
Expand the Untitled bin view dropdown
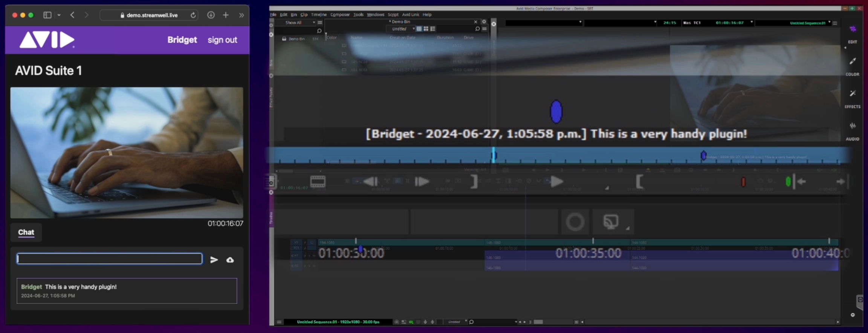413,29
